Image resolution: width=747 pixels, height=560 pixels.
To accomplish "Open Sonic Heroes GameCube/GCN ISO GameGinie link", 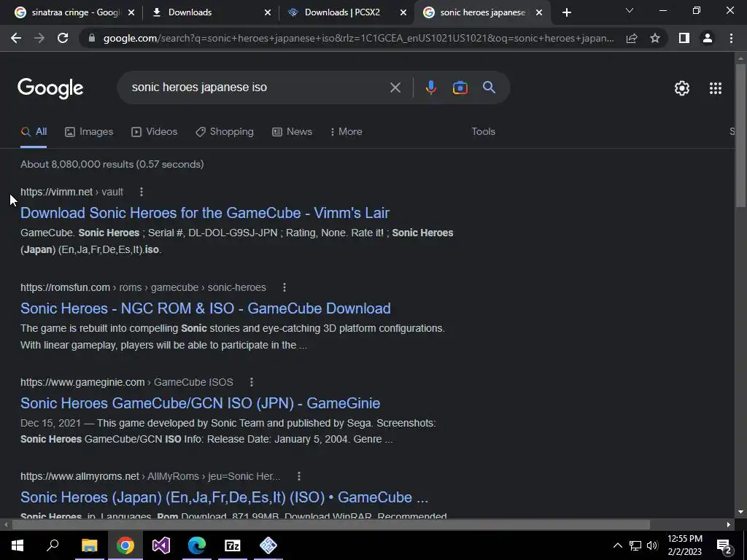I will 200,403.
